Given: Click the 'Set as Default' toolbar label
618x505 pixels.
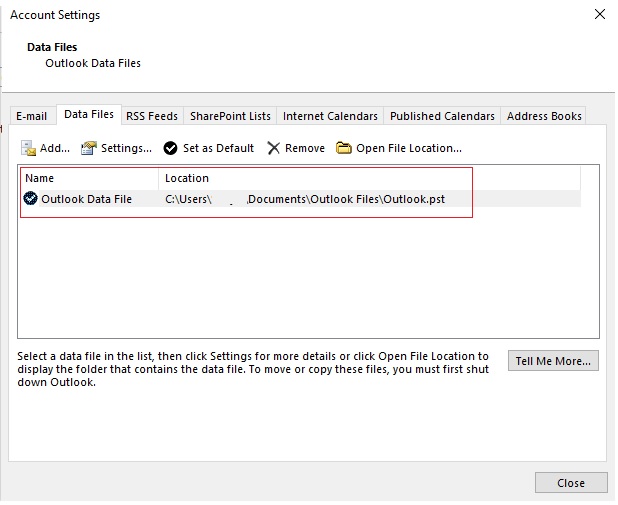Looking at the screenshot, I should [218, 148].
